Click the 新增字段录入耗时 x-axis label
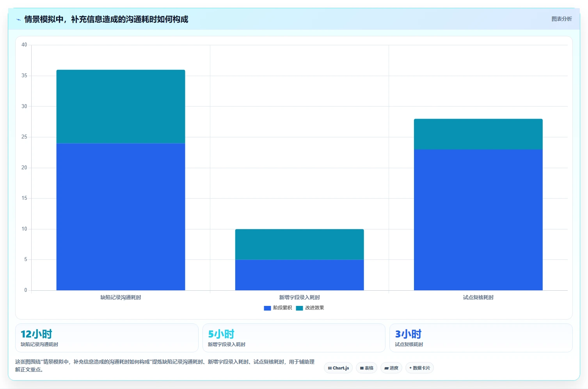The image size is (588, 389). (x=299, y=297)
